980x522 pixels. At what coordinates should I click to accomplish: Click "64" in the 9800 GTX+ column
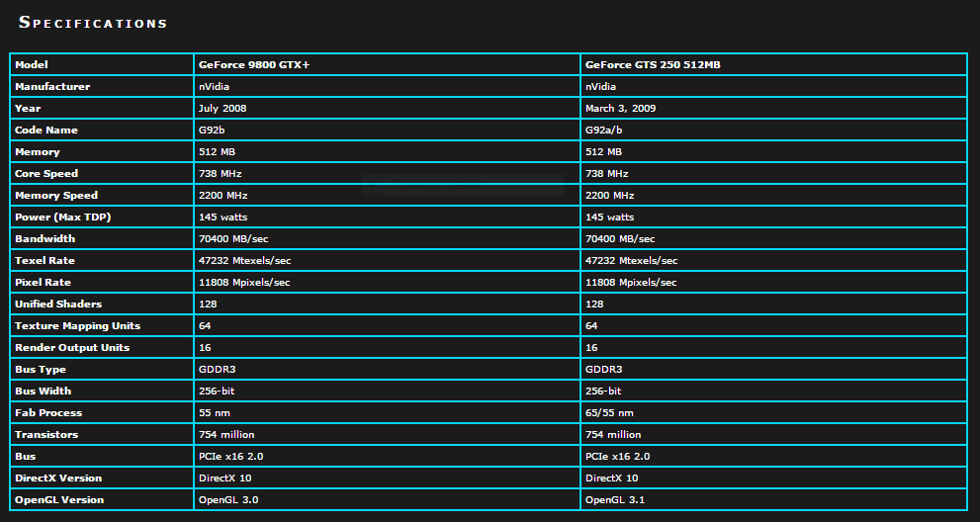pos(205,325)
